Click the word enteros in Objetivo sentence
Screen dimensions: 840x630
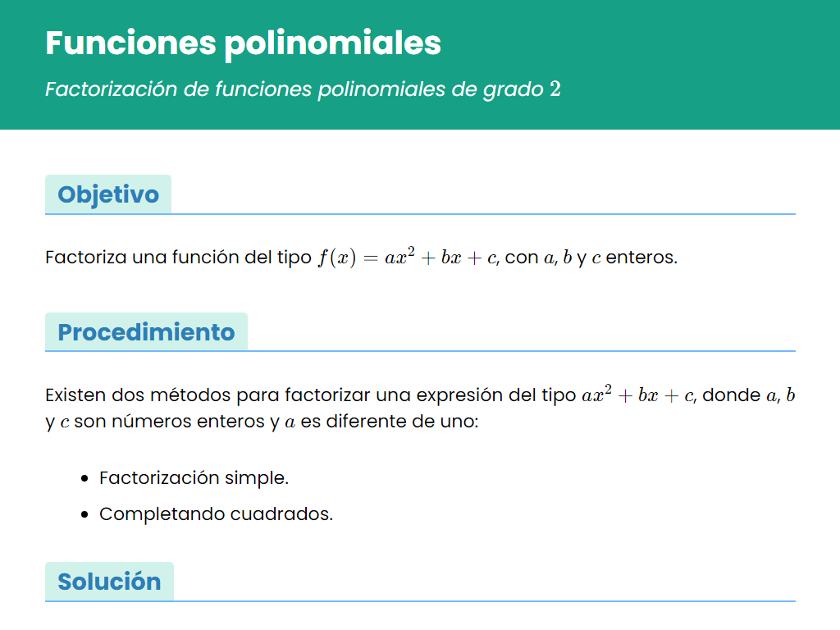pos(641,258)
